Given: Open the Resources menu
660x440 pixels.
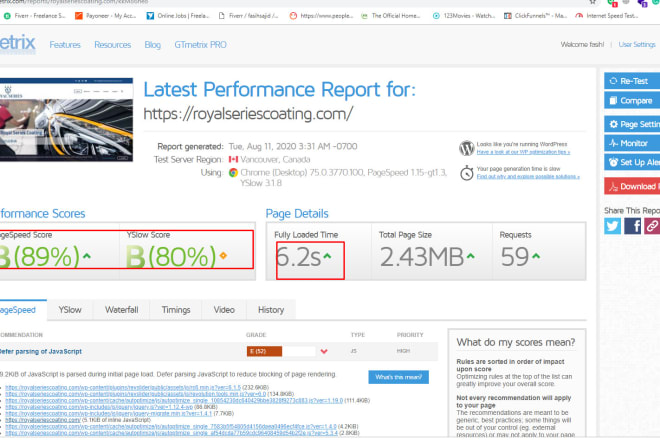Looking at the screenshot, I should (x=112, y=45).
